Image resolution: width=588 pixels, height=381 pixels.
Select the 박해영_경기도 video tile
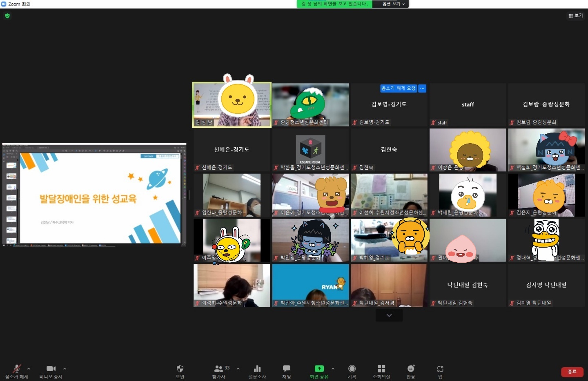pyautogui.click(x=389, y=240)
